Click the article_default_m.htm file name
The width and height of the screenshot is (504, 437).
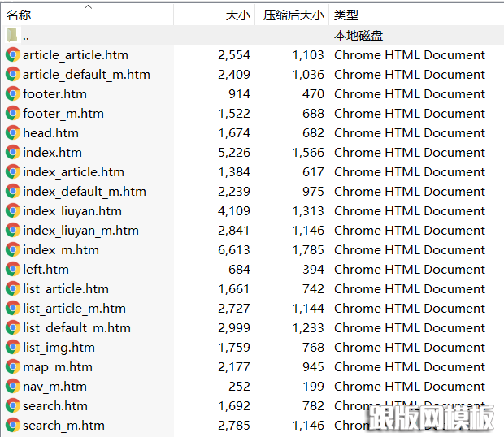pos(86,75)
